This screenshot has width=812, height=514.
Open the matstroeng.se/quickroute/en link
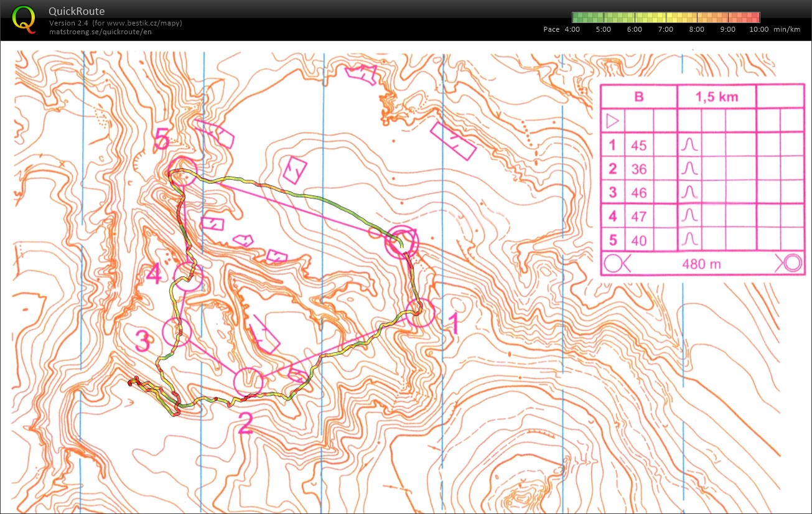(x=100, y=32)
